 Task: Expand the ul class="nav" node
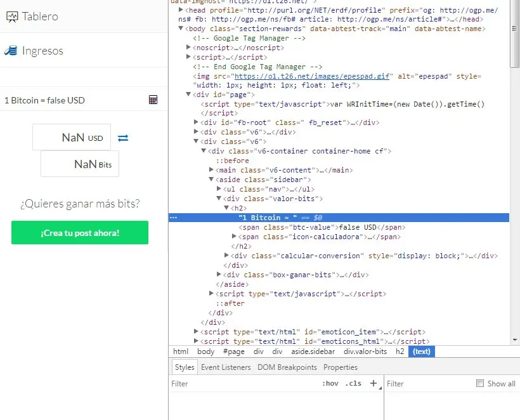(219, 189)
